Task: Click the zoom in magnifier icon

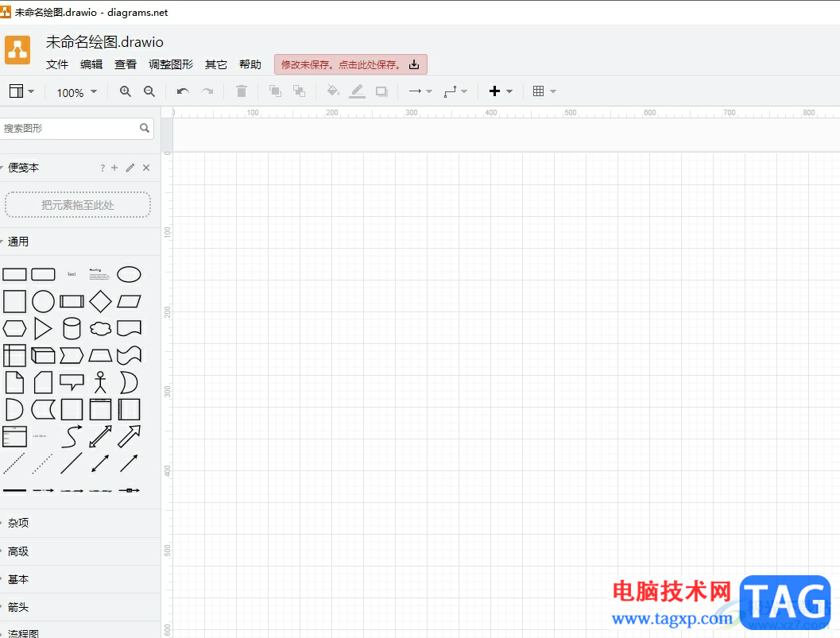Action: (126, 91)
